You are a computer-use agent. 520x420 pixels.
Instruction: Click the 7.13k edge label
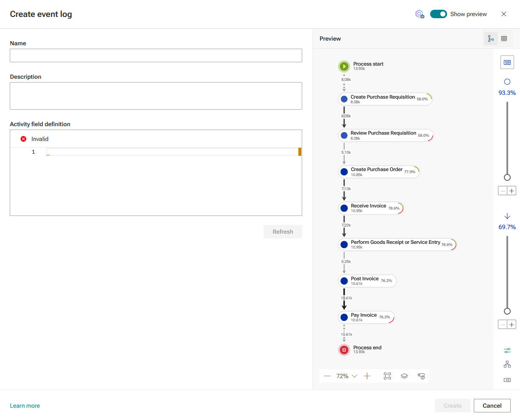(346, 189)
